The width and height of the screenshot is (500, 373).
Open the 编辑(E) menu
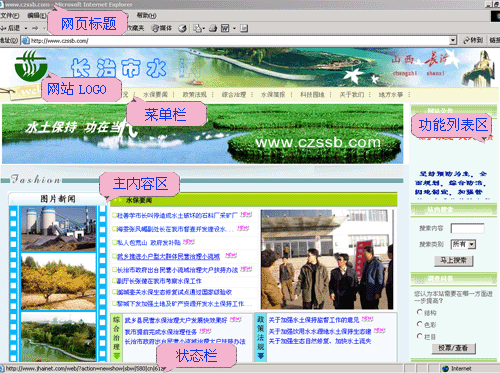37,16
